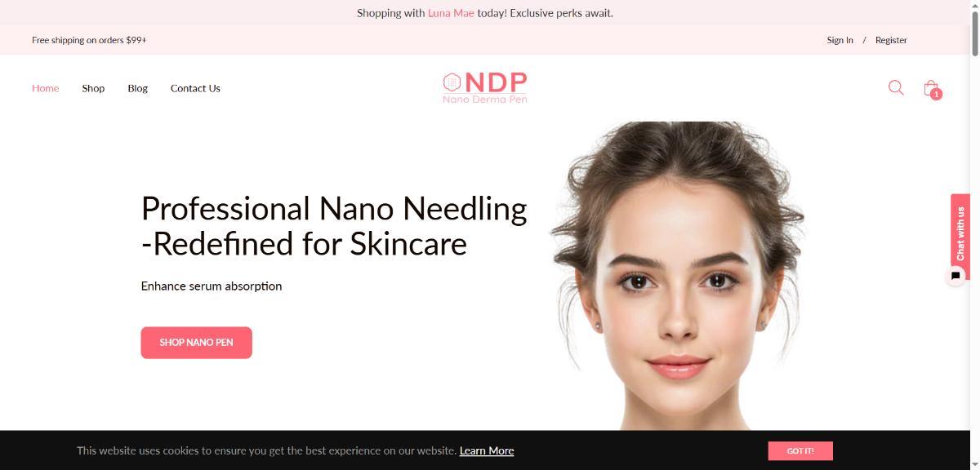This screenshot has height=470, width=980.
Task: Open the Chat with us side tab
Action: coord(960,234)
